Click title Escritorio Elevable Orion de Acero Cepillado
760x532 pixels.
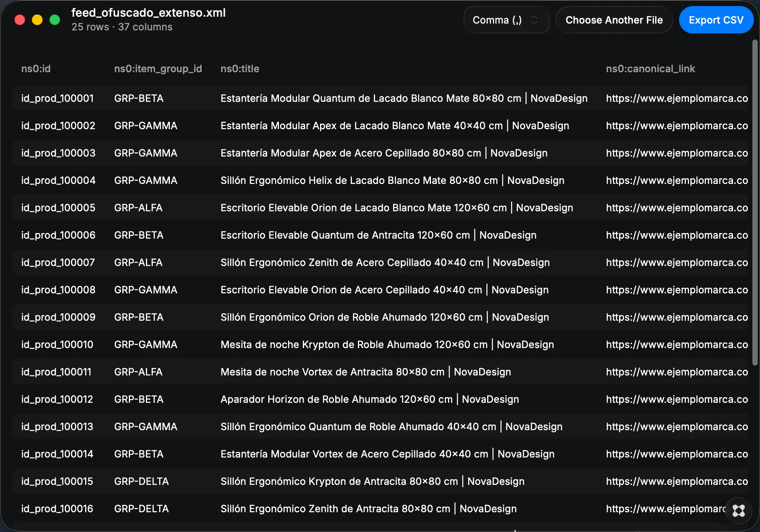(385, 290)
